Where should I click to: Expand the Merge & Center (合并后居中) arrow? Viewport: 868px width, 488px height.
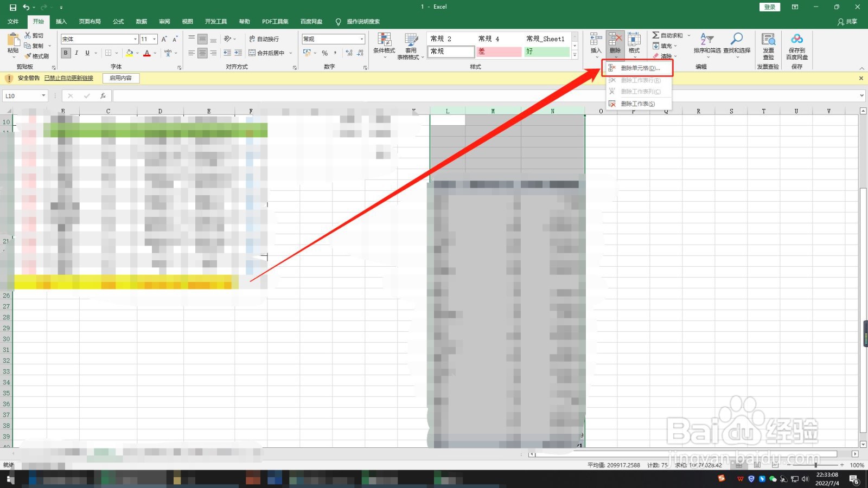pos(291,53)
